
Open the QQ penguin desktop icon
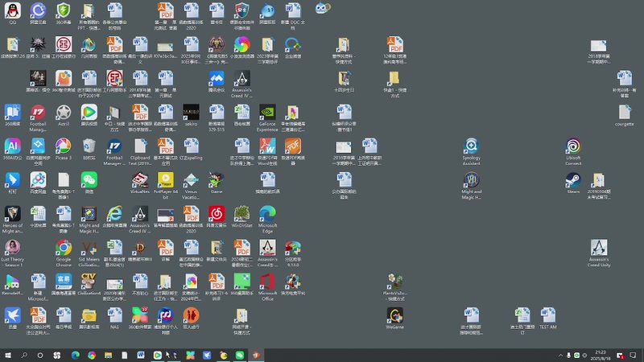(x=13, y=13)
